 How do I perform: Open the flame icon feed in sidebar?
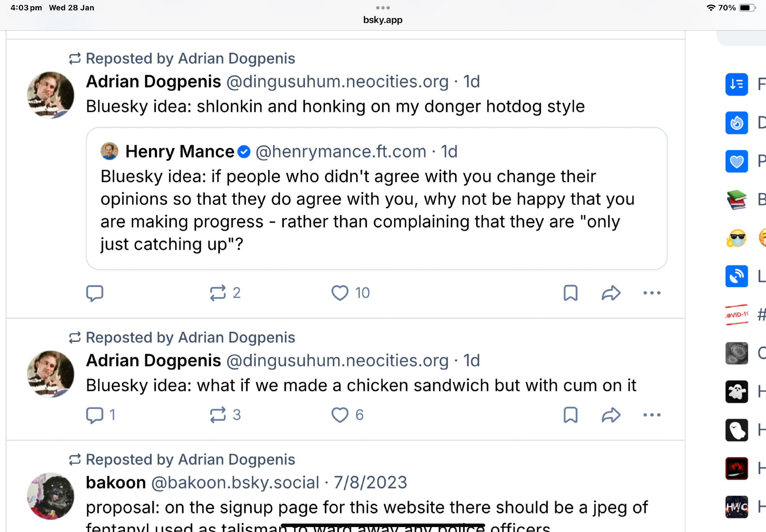737,123
